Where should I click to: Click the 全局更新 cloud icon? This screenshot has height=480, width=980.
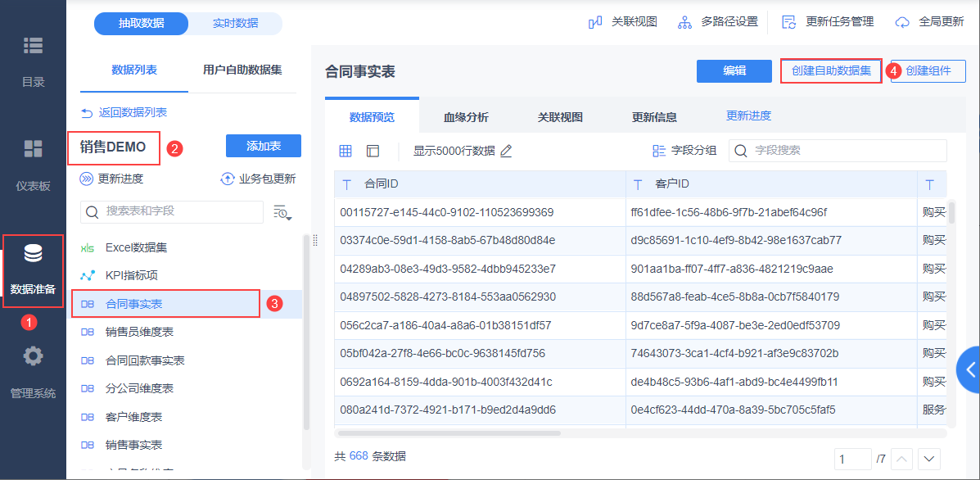(x=902, y=22)
